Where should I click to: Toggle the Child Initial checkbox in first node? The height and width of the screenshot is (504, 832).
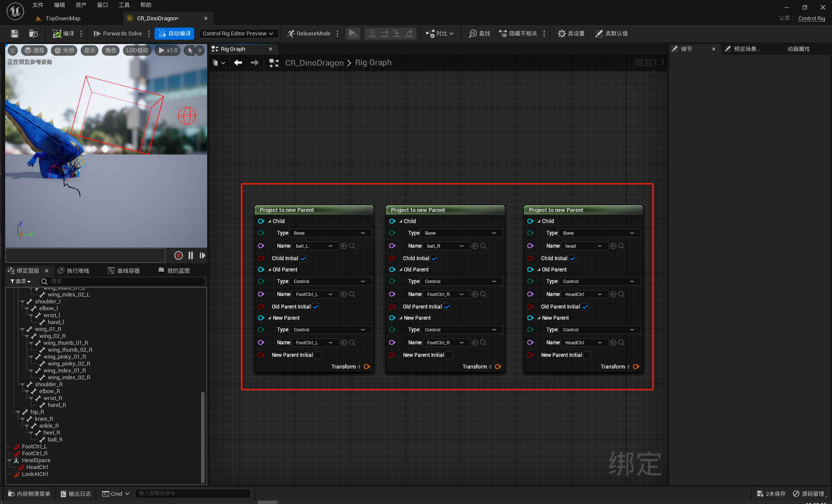[x=303, y=258]
